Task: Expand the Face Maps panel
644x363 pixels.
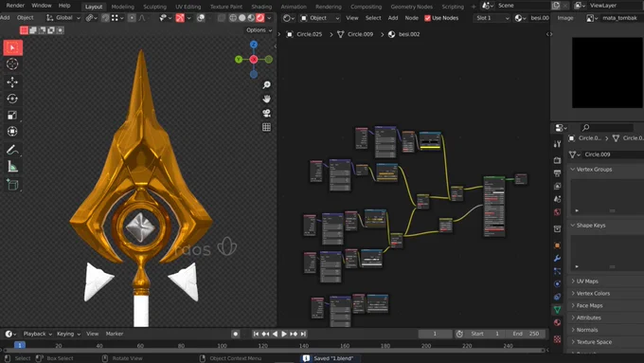Action: click(x=589, y=305)
